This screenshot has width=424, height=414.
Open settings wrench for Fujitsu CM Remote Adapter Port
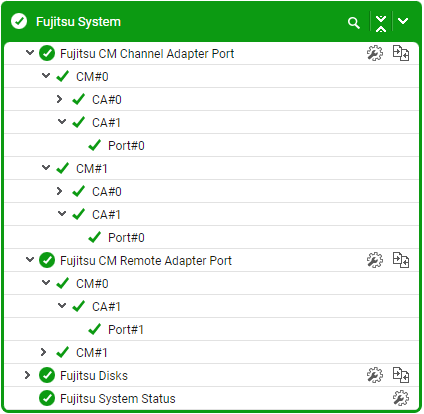375,260
